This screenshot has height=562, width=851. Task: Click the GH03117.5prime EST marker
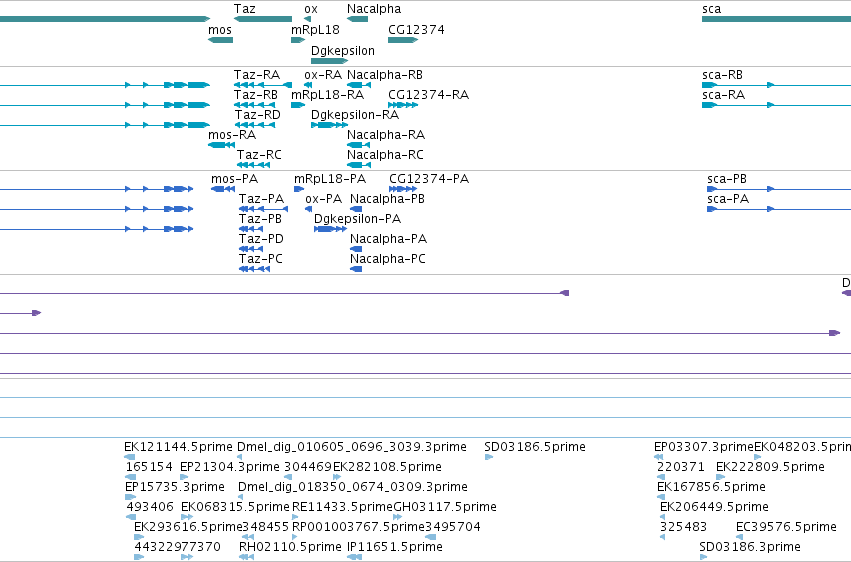click(397, 517)
